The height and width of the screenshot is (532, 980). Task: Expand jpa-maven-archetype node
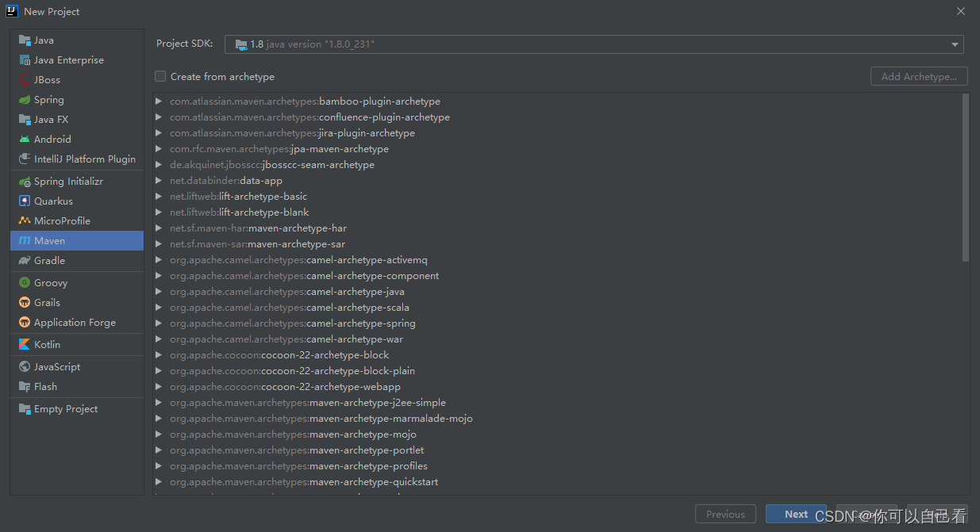[159, 149]
